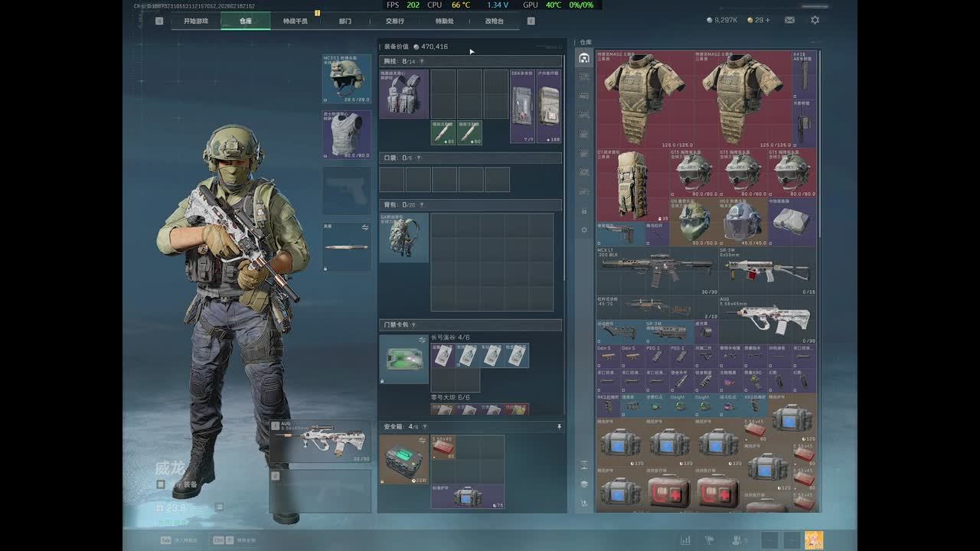Click the avatar icon at bottom right
Image resolution: width=980 pixels, height=551 pixels.
pyautogui.click(x=814, y=540)
